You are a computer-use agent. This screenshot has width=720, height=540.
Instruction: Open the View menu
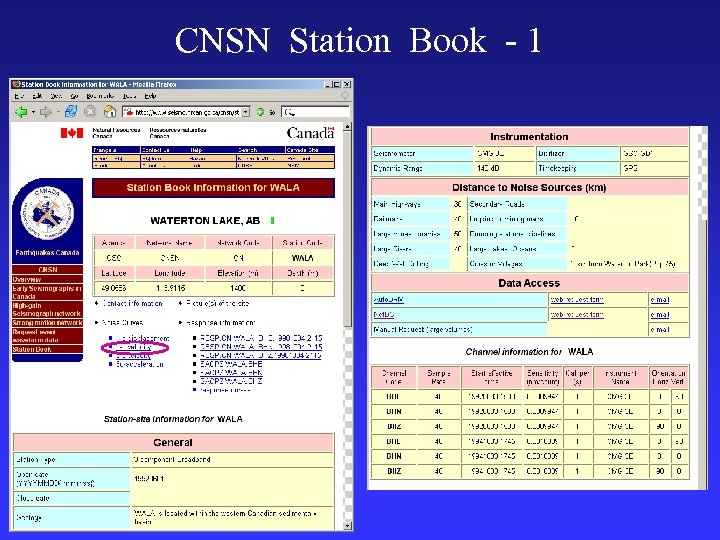pyautogui.click(x=56, y=96)
